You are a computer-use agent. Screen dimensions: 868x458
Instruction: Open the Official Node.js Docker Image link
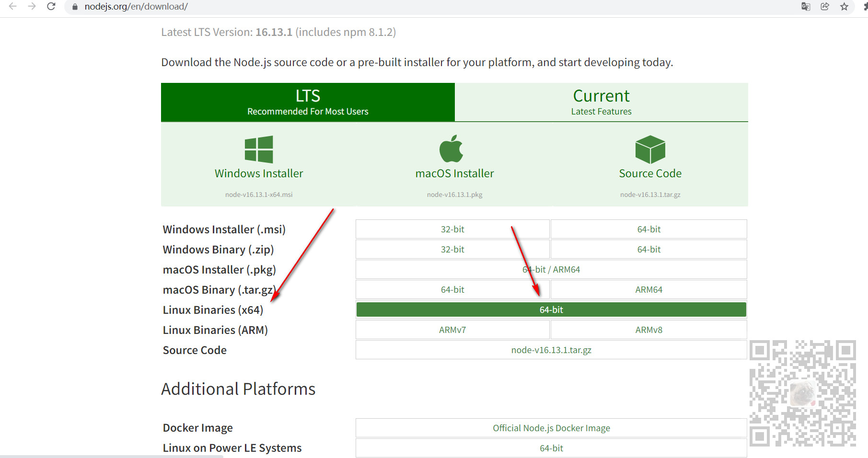(551, 428)
